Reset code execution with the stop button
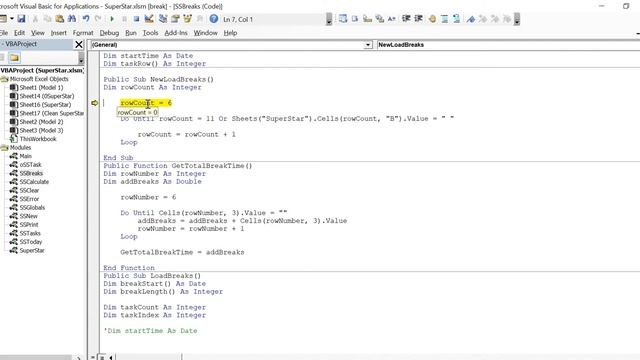The height and width of the screenshot is (360, 640). point(136,19)
